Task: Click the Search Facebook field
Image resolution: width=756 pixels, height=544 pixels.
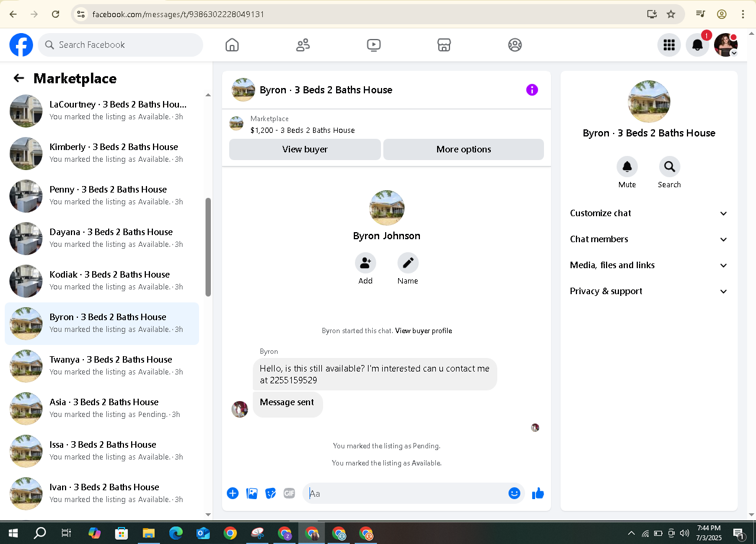Action: coord(120,45)
